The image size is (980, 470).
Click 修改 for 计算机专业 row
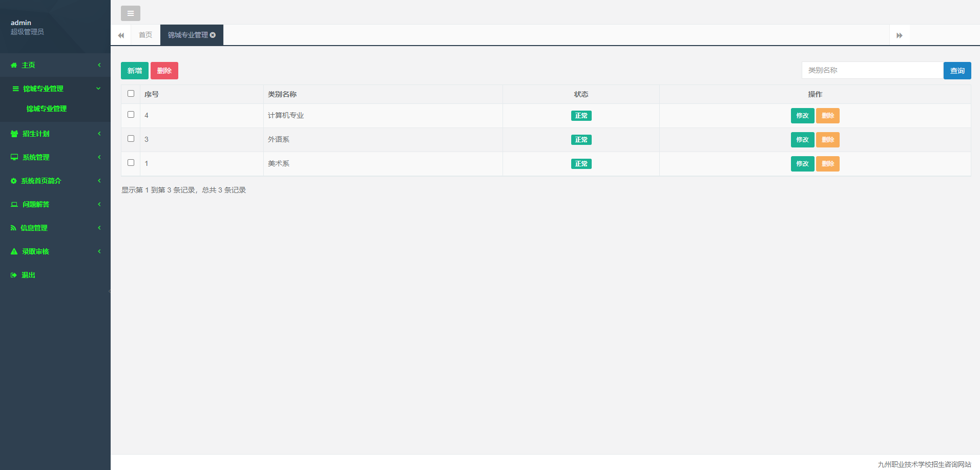point(802,116)
